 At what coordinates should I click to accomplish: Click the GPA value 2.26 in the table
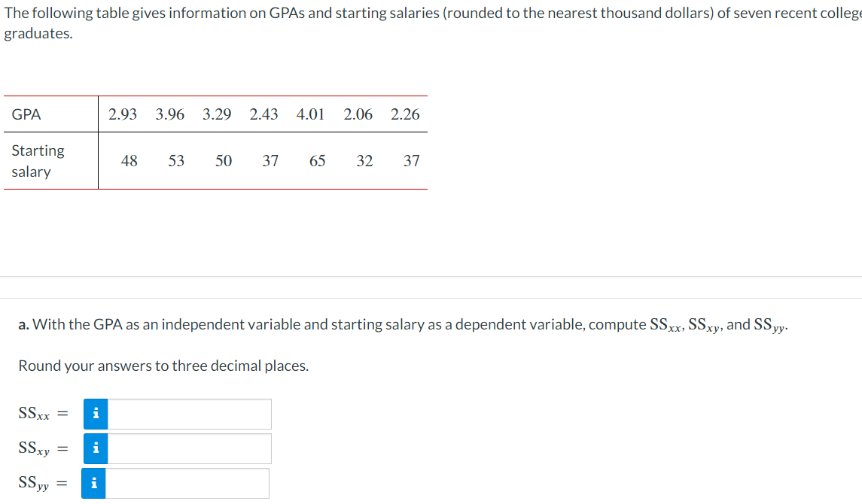coord(405,114)
